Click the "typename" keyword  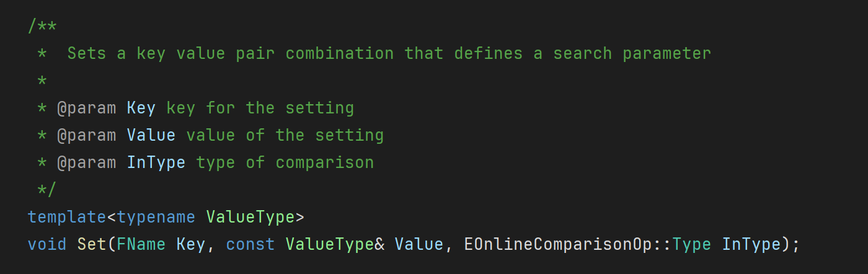[x=156, y=217]
